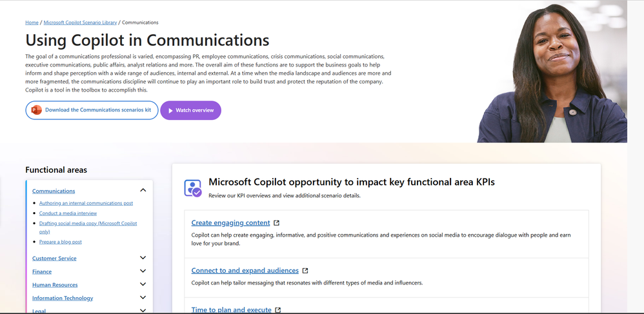The height and width of the screenshot is (314, 644).
Task: Open Authoring an internal communications post
Action: coord(86,203)
